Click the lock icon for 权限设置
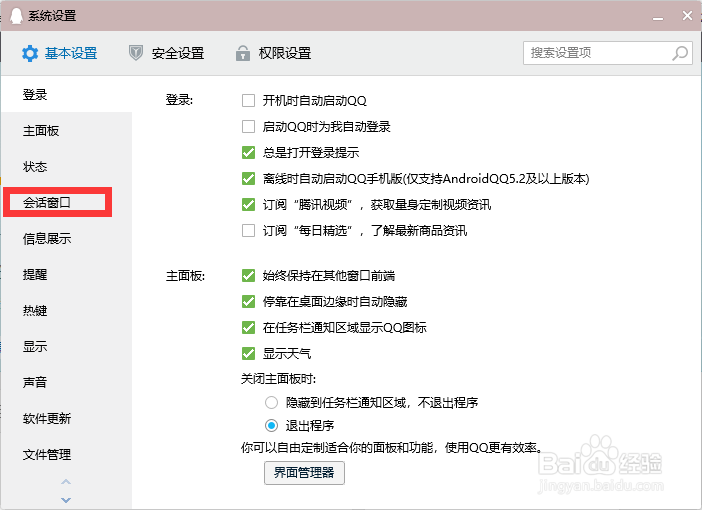702x510 pixels. pos(243,53)
